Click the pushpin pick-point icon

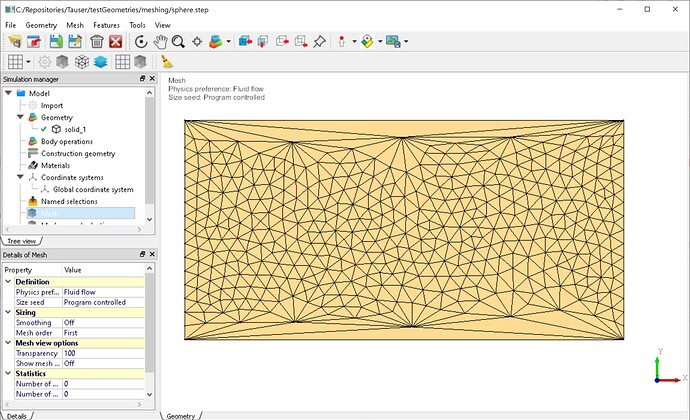tap(319, 42)
